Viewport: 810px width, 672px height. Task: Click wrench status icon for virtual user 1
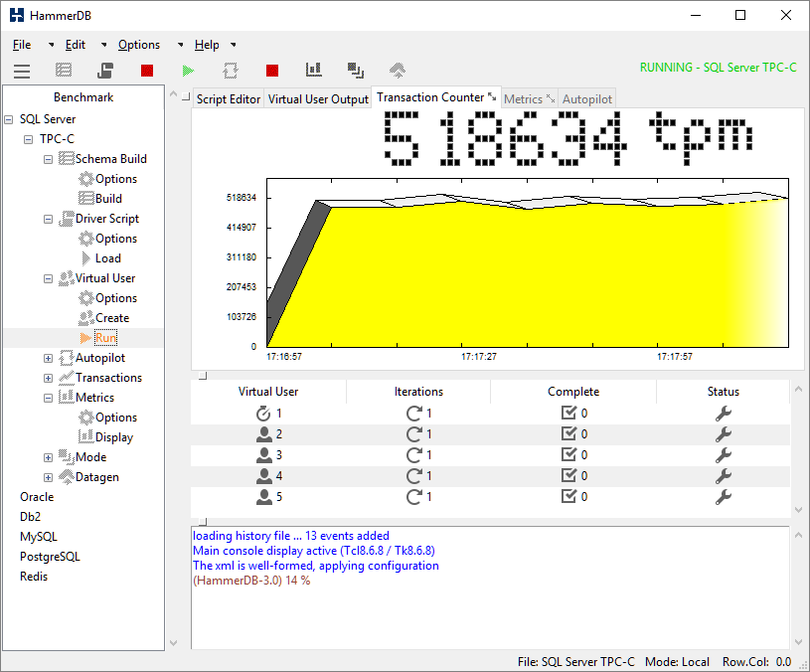[x=724, y=414]
